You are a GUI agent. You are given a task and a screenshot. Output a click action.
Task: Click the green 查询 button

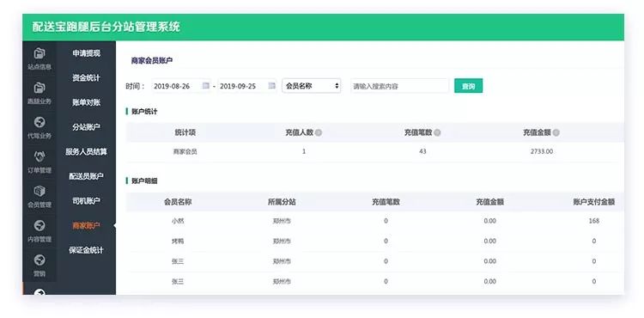pos(468,86)
